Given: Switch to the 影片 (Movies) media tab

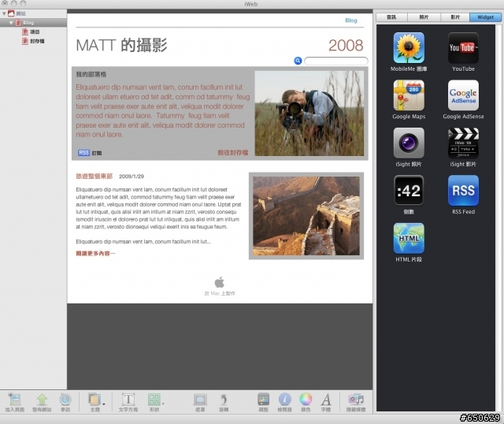Looking at the screenshot, I should 455,17.
